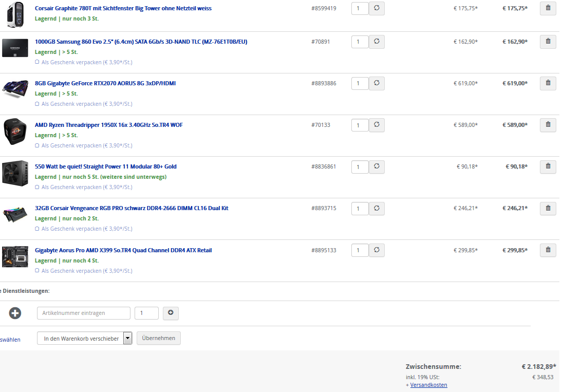
Task: Click the Artikelnummer eintragen input field
Action: click(84, 313)
